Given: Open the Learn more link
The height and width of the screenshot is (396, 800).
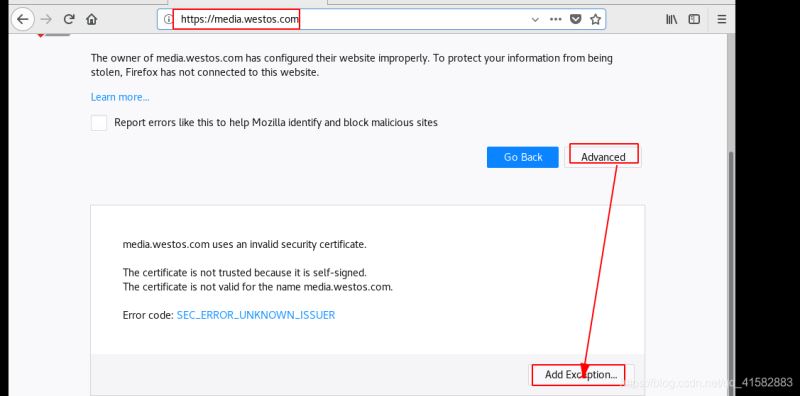Looking at the screenshot, I should pos(120,97).
